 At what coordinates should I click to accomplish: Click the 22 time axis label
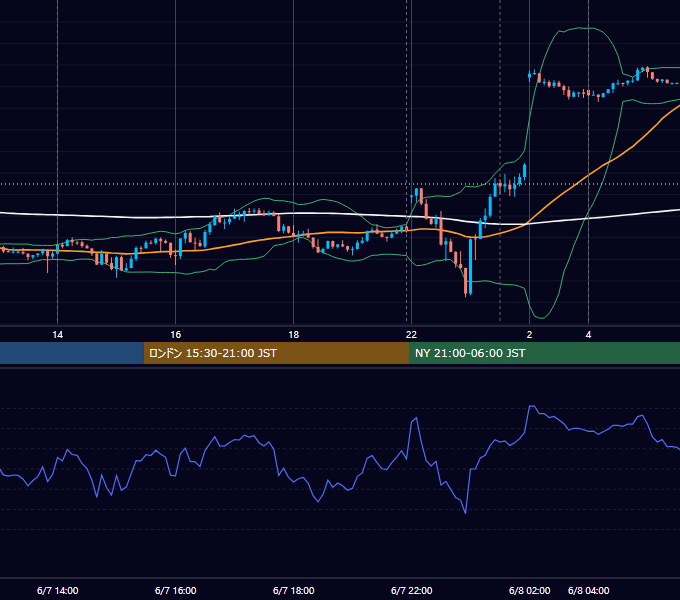pos(411,335)
